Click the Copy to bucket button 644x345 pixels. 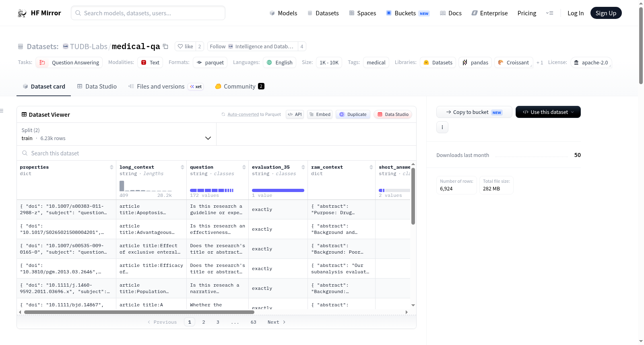click(x=474, y=112)
